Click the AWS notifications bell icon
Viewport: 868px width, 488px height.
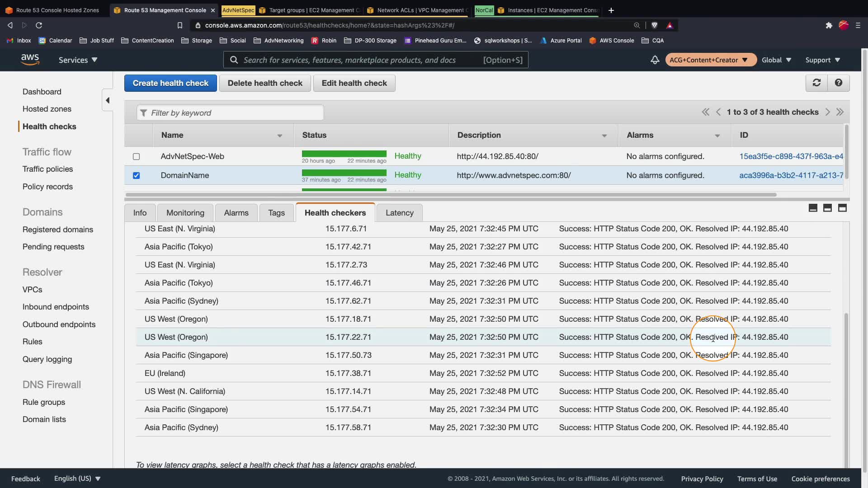pos(655,60)
